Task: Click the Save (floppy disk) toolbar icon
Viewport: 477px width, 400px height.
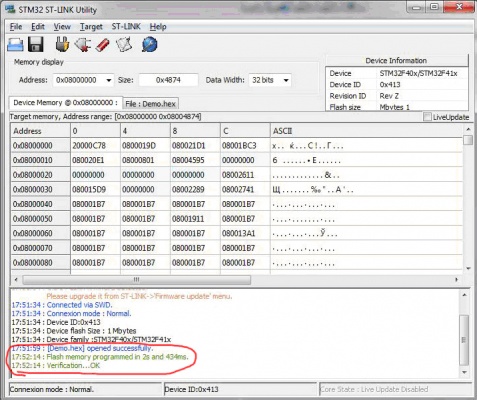Action: click(x=36, y=44)
